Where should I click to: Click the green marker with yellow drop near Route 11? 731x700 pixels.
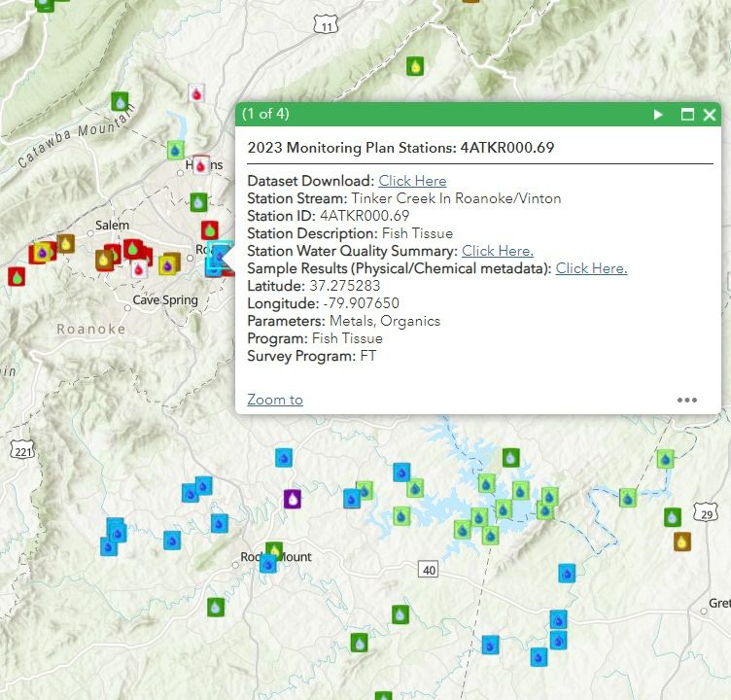tap(416, 66)
